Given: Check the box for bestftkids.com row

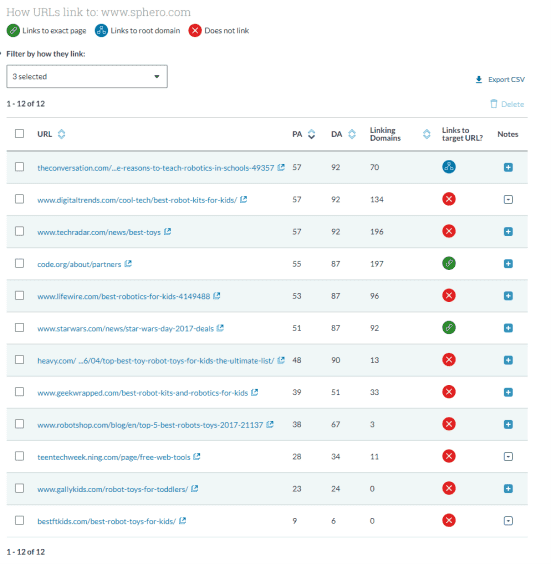Looking at the screenshot, I should point(19,520).
